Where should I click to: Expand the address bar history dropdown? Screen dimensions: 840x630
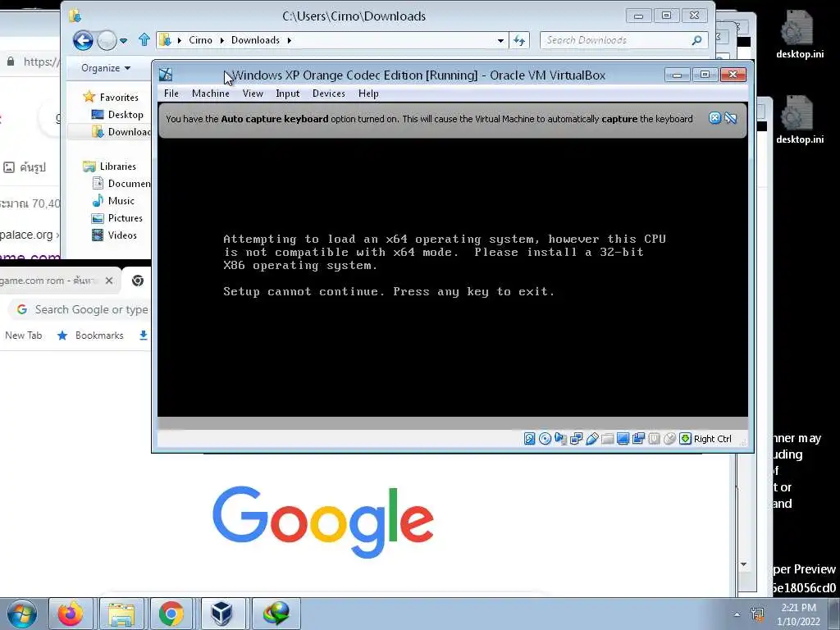pos(500,40)
